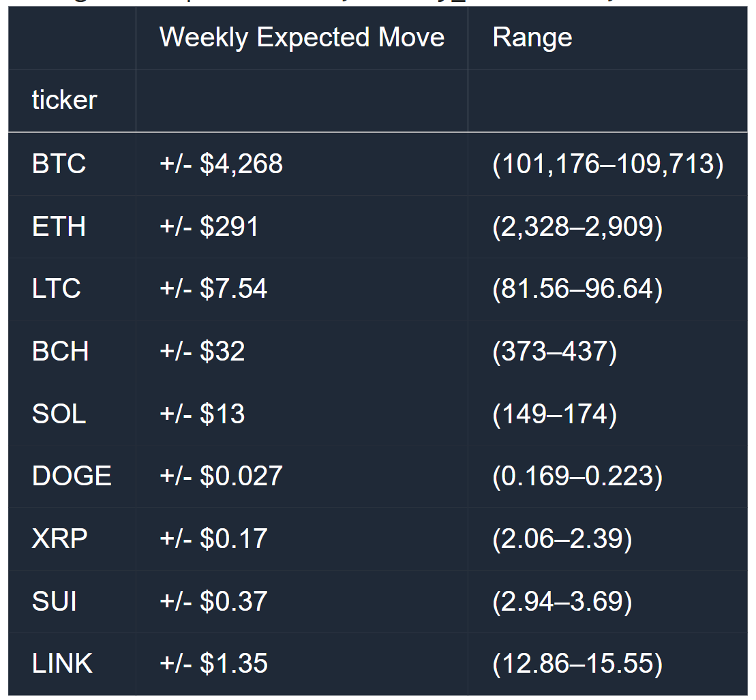Click SOL expected move +/- $13
Image resolution: width=756 pixels, height=700 pixels.
tap(202, 414)
